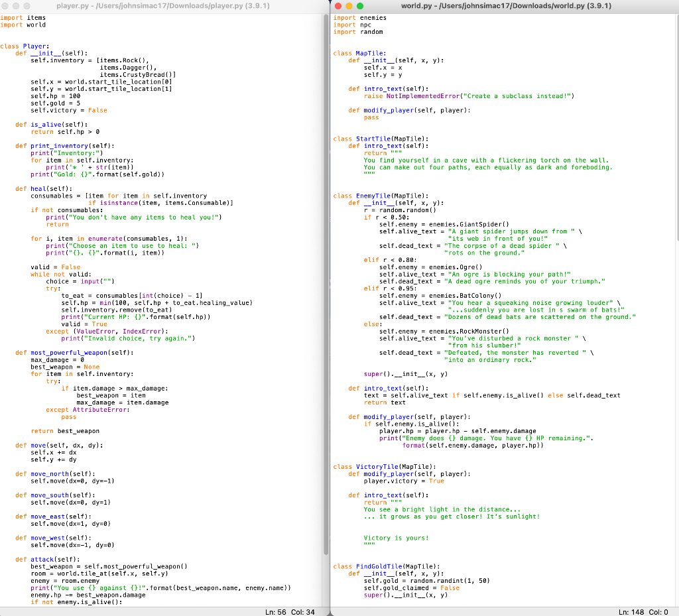Click the player.py window title bar

point(163,6)
